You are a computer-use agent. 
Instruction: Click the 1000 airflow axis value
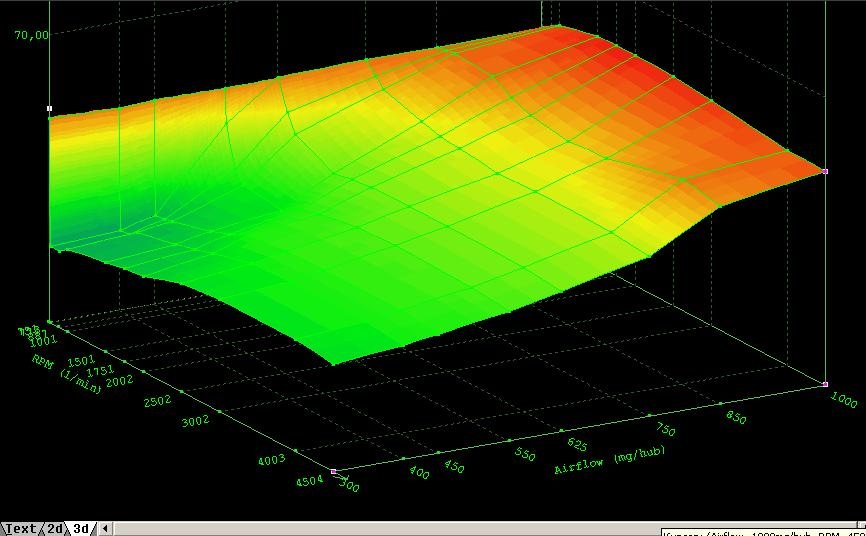pos(843,400)
